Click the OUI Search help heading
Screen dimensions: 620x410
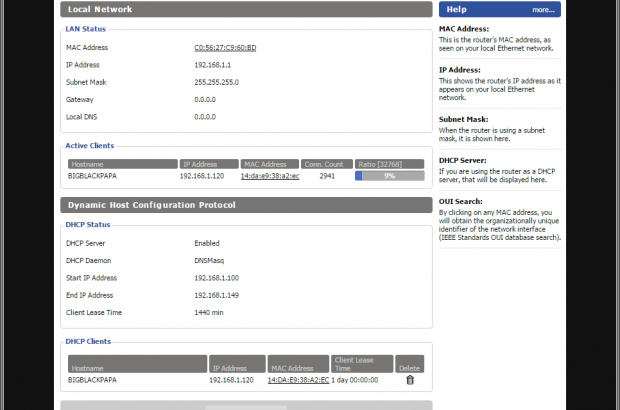click(x=463, y=200)
